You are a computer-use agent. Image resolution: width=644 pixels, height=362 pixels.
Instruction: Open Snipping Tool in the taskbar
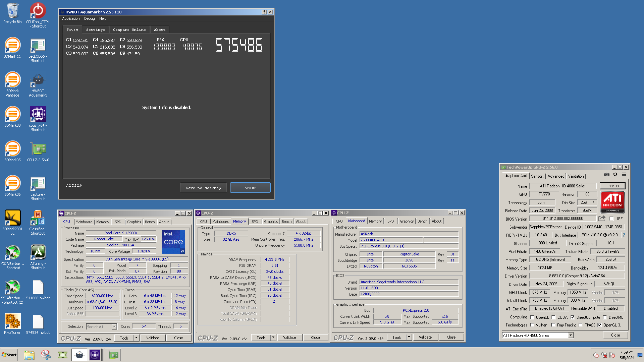(46, 355)
